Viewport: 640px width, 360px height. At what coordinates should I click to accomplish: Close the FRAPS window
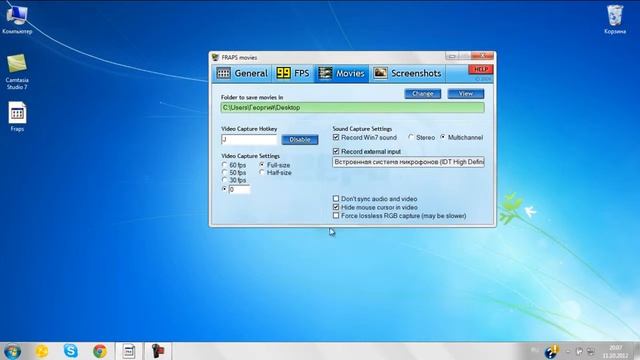[482, 56]
